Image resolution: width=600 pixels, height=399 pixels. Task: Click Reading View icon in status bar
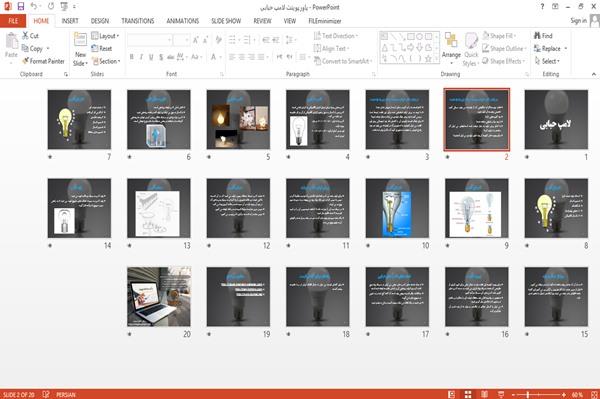(x=484, y=394)
